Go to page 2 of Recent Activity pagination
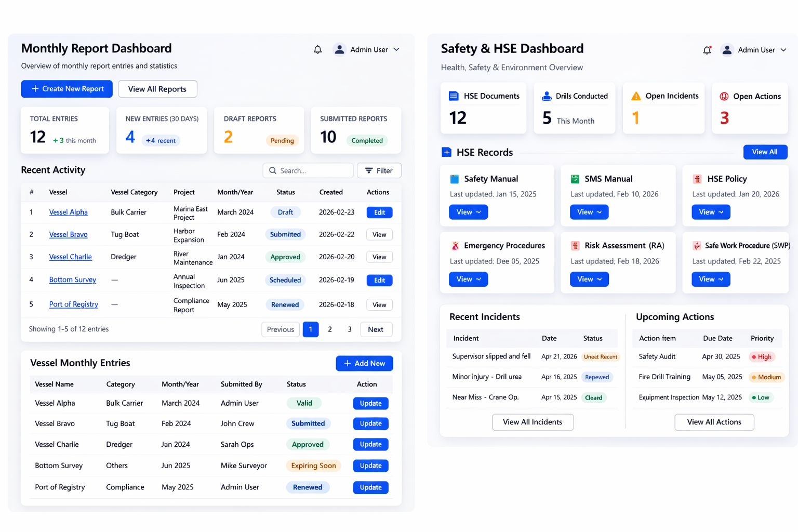The height and width of the screenshot is (532, 798). (x=330, y=329)
